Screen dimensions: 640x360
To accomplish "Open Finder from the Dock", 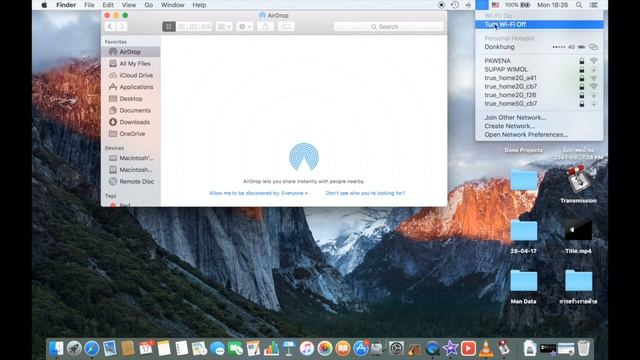I will point(56,348).
